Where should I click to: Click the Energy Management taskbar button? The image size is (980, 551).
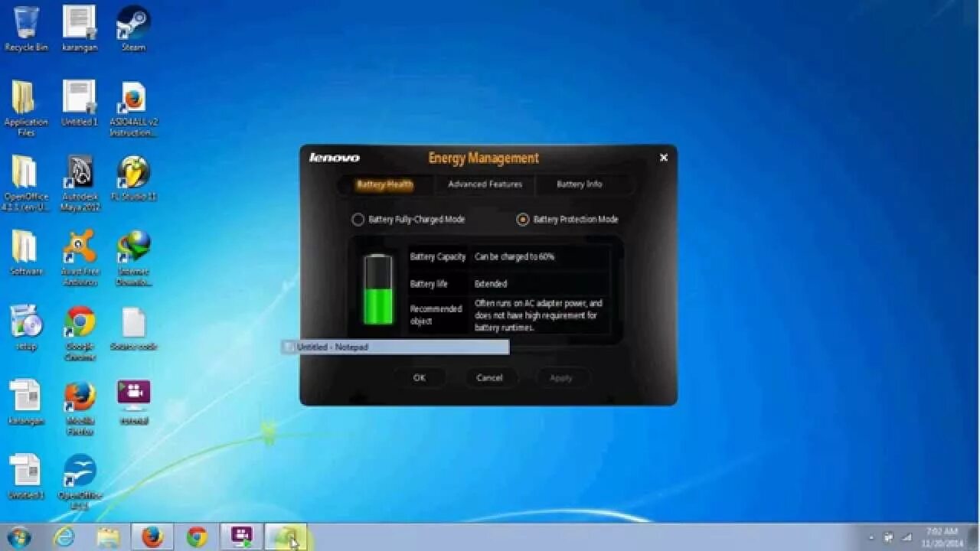tap(286, 537)
